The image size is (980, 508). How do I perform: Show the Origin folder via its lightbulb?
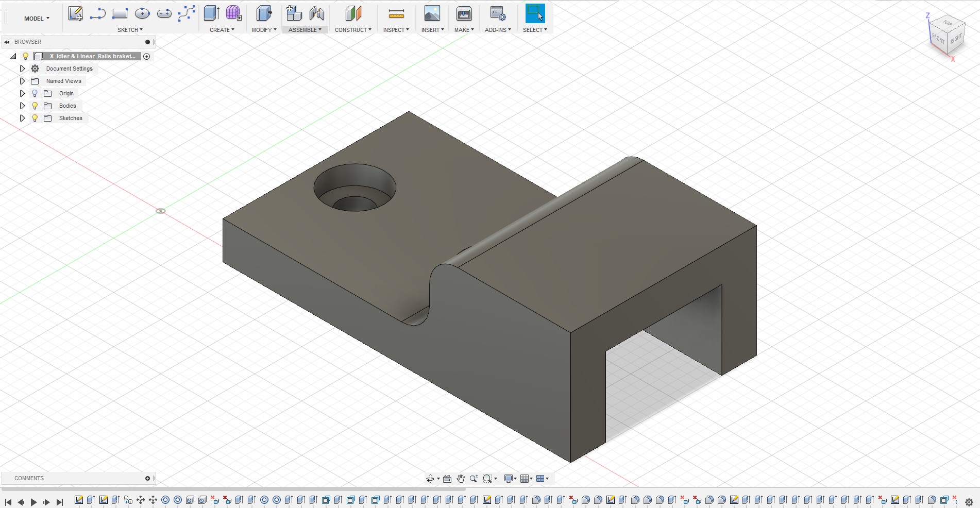(x=35, y=93)
